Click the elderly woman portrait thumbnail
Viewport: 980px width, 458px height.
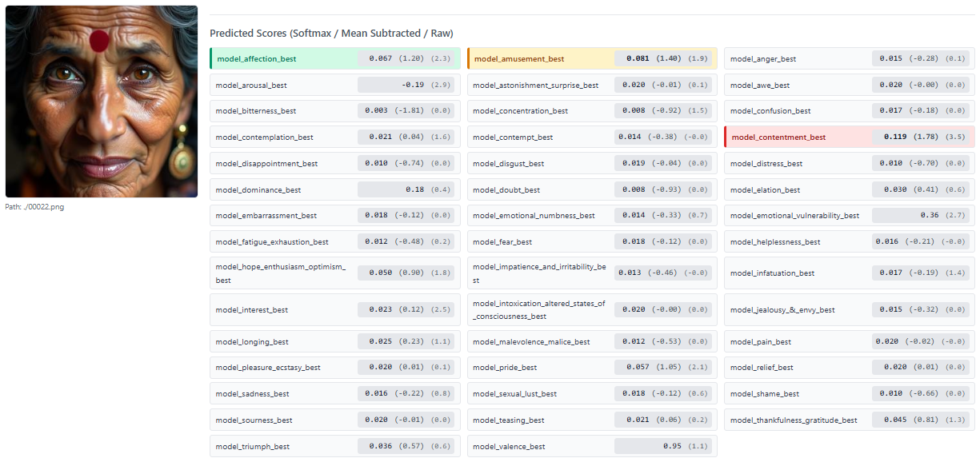102,102
